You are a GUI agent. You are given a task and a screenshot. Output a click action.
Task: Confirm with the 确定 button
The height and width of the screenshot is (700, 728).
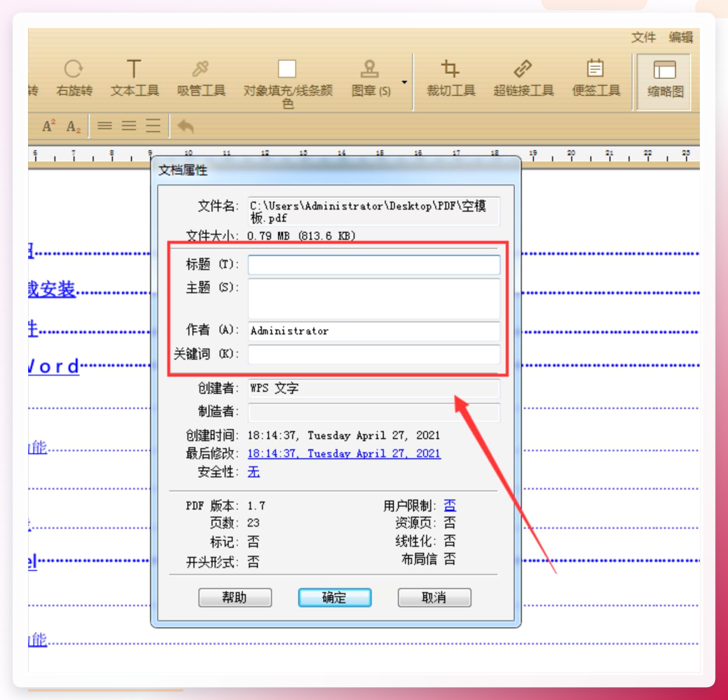[x=334, y=597]
